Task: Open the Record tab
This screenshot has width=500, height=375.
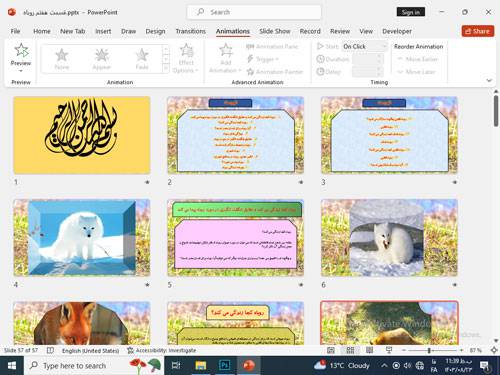Action: click(x=310, y=31)
